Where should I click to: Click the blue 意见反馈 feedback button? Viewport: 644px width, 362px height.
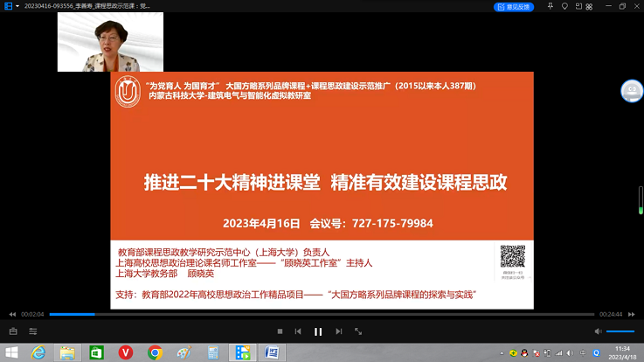click(x=514, y=6)
